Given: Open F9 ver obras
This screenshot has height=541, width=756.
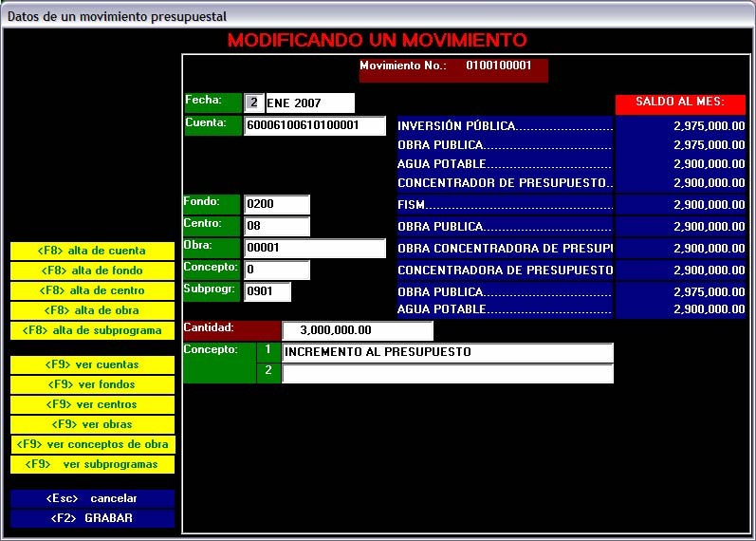Looking at the screenshot, I should tap(92, 424).
